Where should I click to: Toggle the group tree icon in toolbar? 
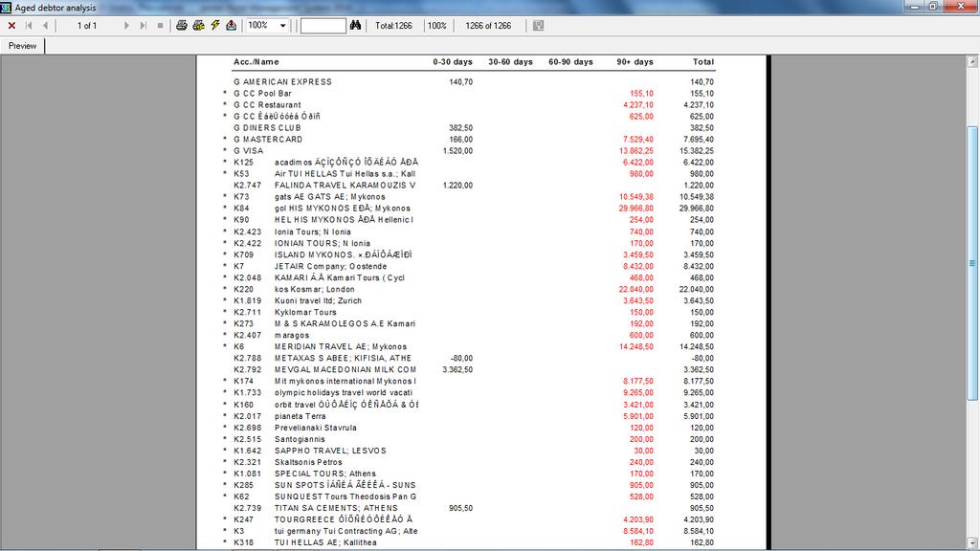[x=538, y=26]
